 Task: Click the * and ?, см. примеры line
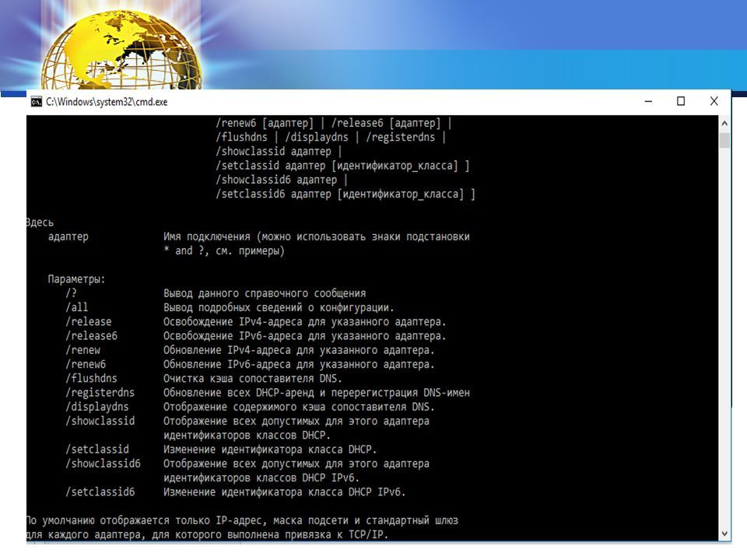[x=224, y=251]
